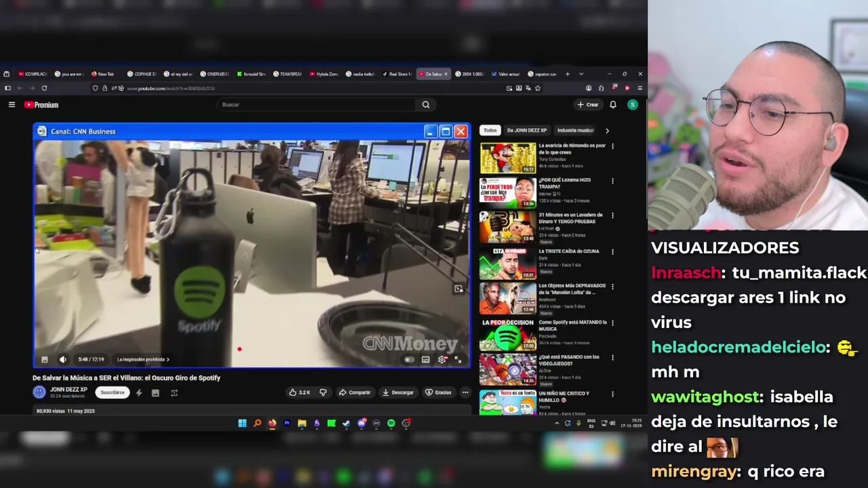Open options for the Lezama TRAMPA video

pos(612,181)
